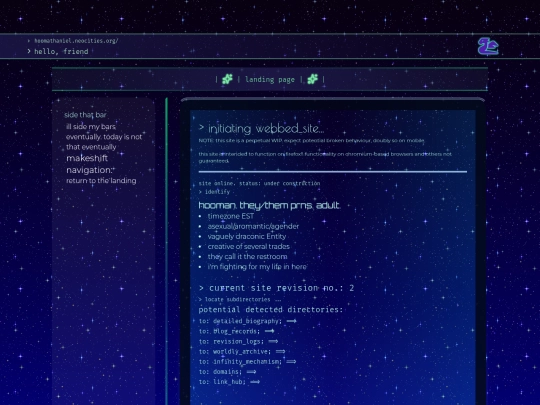Click 'to: revision_logs;' directory text

pyautogui.click(x=231, y=341)
